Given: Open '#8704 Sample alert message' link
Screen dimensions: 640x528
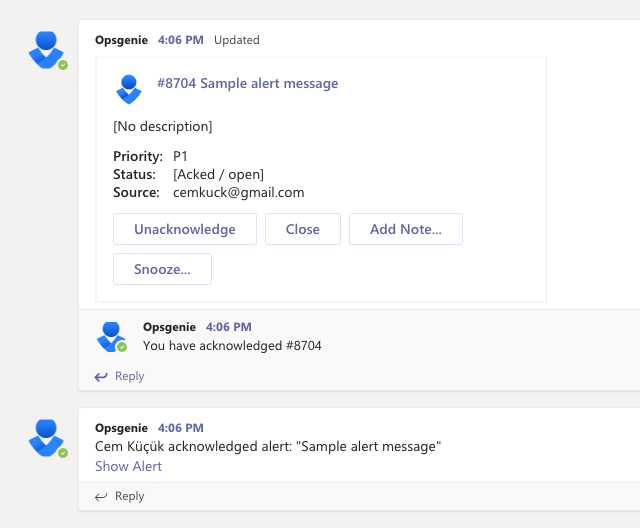Looking at the screenshot, I should 248,83.
